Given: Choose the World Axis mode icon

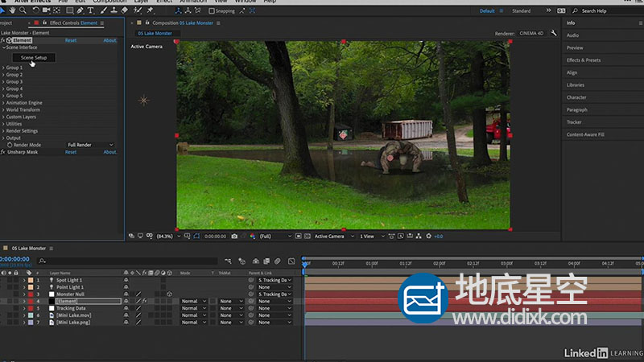Looking at the screenshot, I should 188,11.
